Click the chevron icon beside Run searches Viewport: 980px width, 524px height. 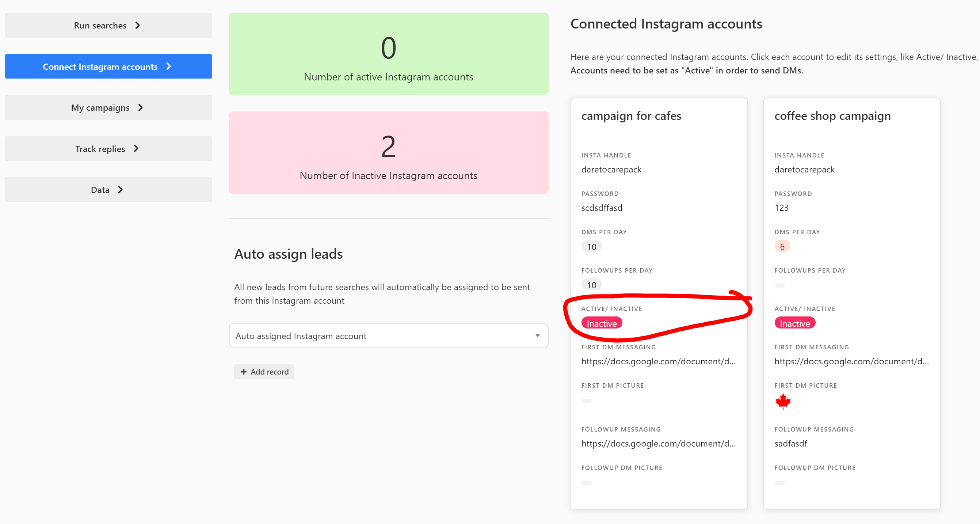tap(138, 26)
